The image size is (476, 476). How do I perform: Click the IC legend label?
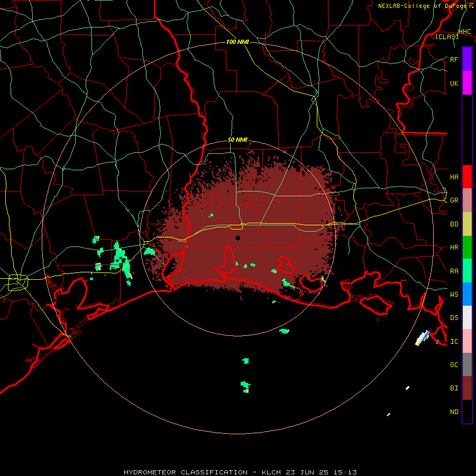(454, 342)
